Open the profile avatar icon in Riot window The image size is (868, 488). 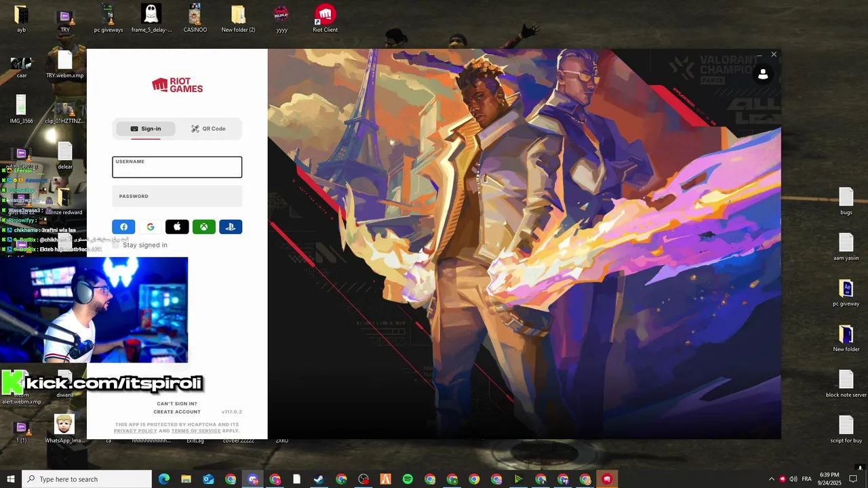[763, 74]
